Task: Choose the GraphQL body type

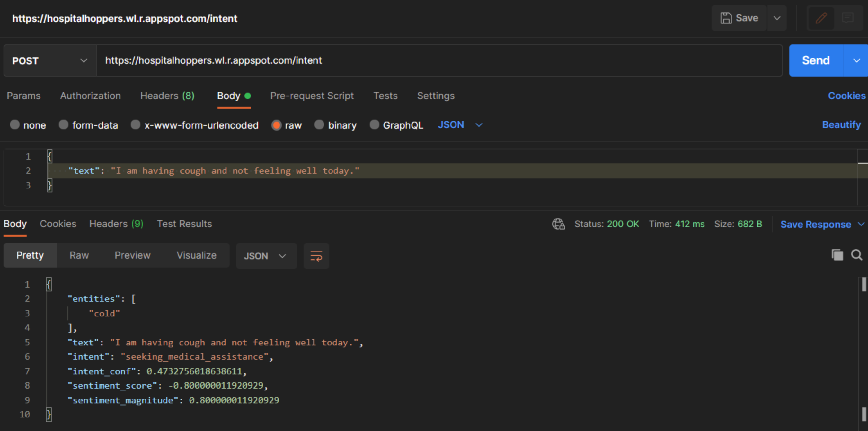Action: pyautogui.click(x=374, y=125)
